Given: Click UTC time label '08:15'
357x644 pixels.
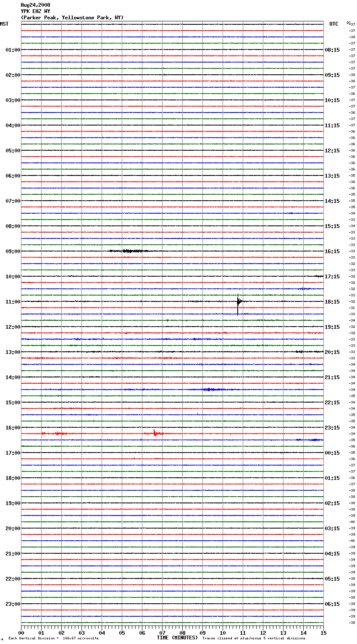Looking at the screenshot, I should pyautogui.click(x=332, y=50).
